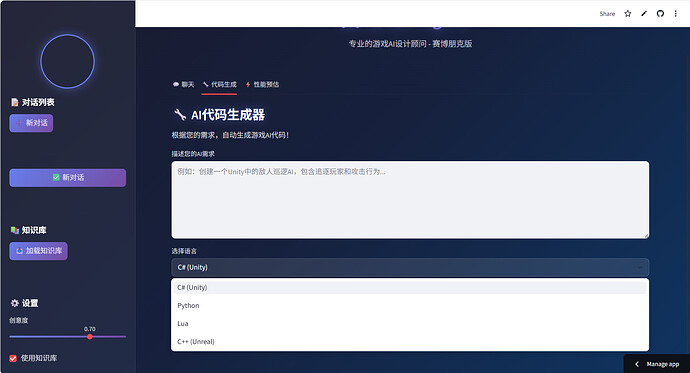This screenshot has height=373, width=690.
Task: Click the 知识库 books icon
Action: (x=15, y=230)
